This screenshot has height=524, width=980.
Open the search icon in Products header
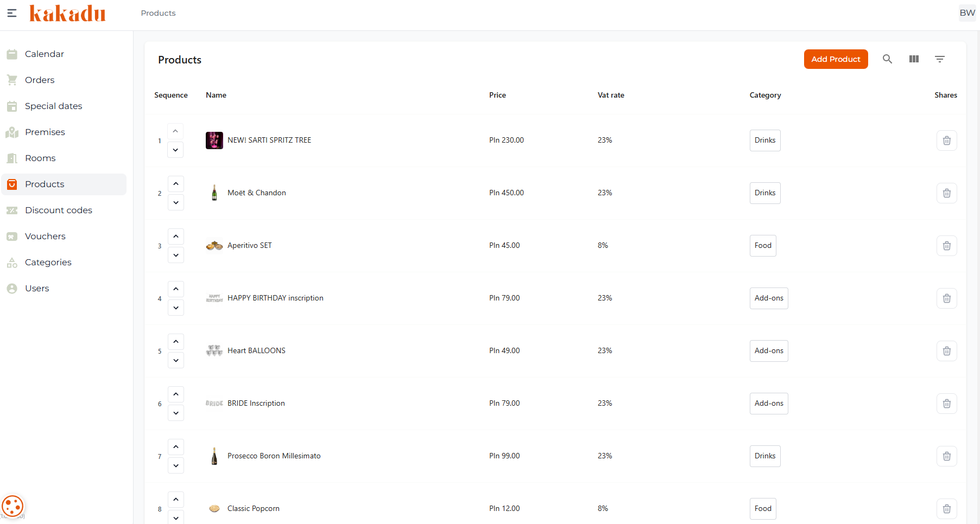tap(887, 59)
